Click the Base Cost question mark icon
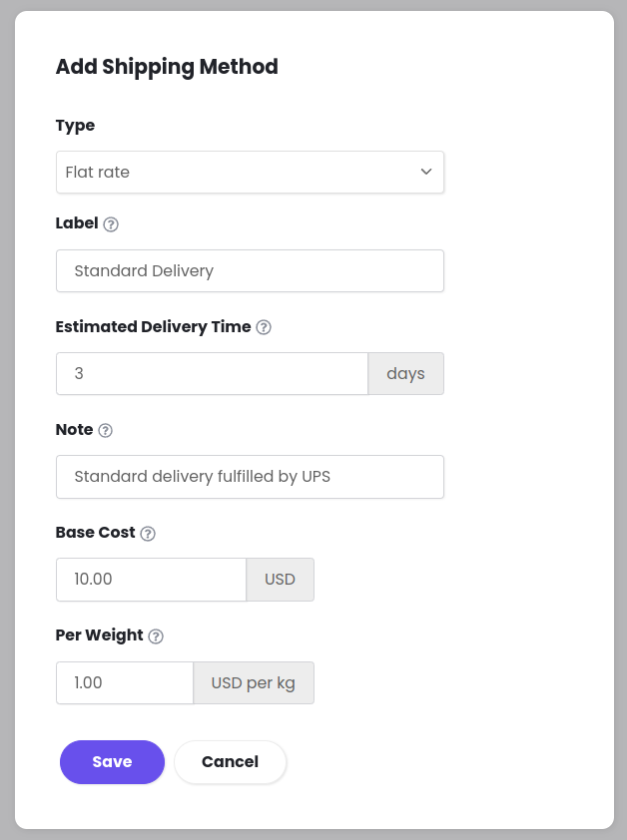The width and height of the screenshot is (627, 840). tap(148, 534)
